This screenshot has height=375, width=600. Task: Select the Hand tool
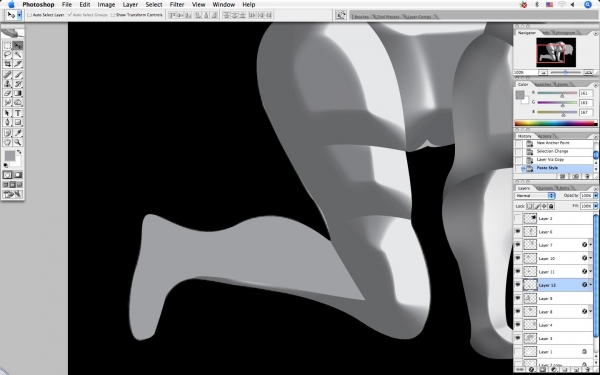[7, 142]
